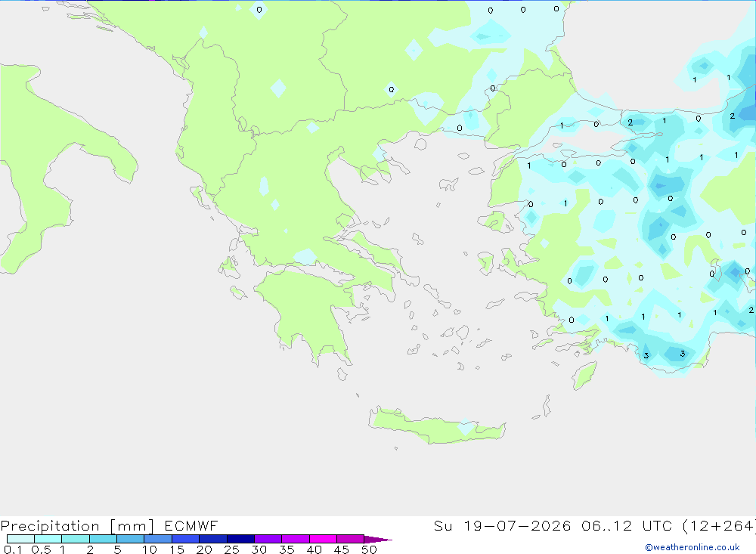Click the 10–15 mm legend swatch
The height and width of the screenshot is (554, 756).
[x=158, y=539]
